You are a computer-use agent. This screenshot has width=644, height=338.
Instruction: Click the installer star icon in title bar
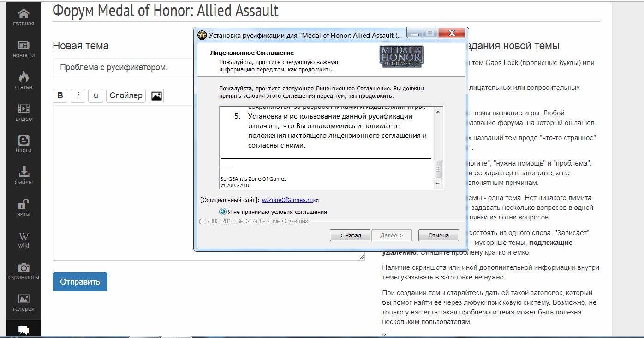point(202,35)
